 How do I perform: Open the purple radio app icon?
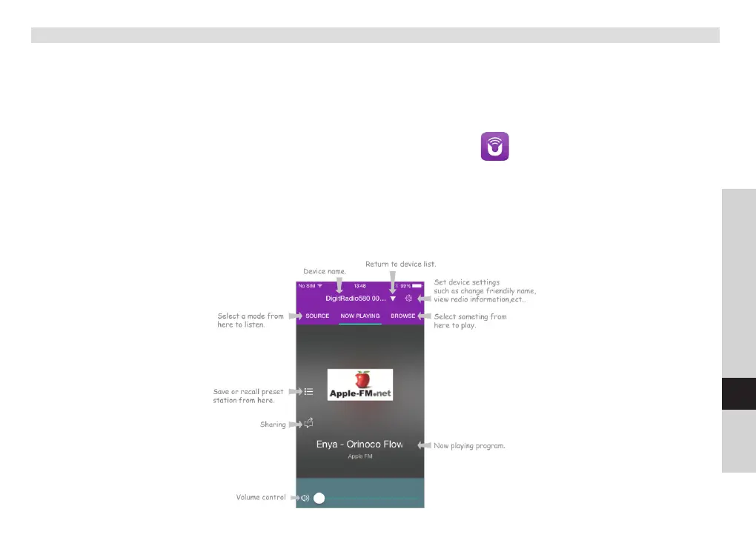coord(494,146)
